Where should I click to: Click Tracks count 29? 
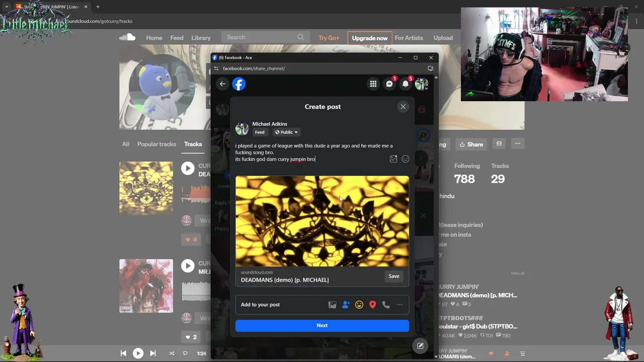tap(498, 179)
